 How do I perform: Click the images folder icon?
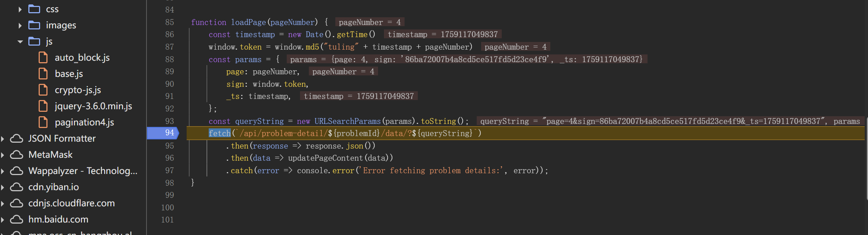coord(34,25)
